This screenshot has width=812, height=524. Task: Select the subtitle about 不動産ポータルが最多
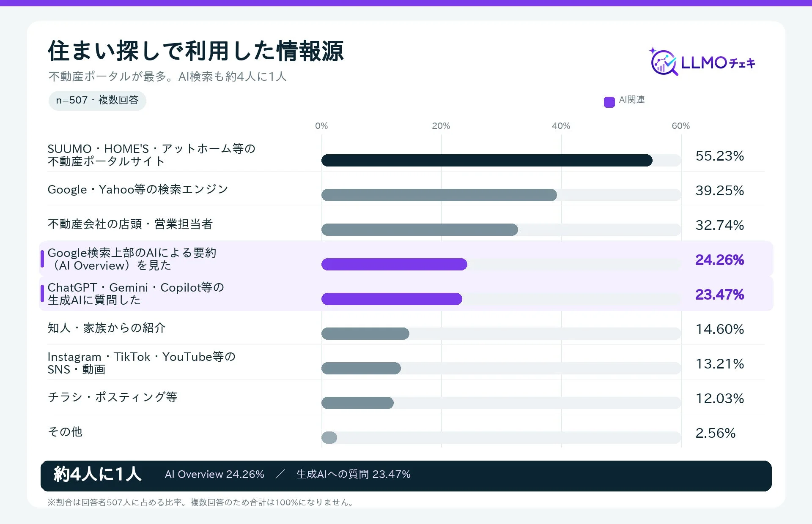tap(167, 76)
